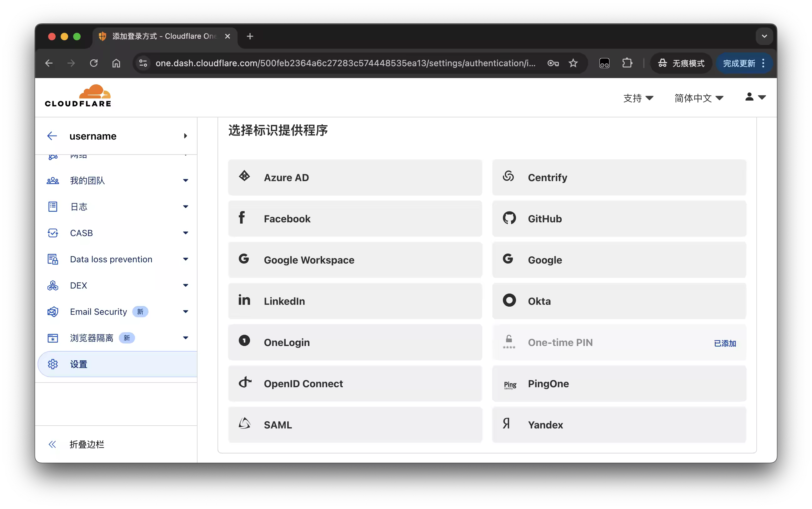The image size is (812, 509).
Task: Click the PingOne Ping Identity icon
Action: click(x=510, y=385)
